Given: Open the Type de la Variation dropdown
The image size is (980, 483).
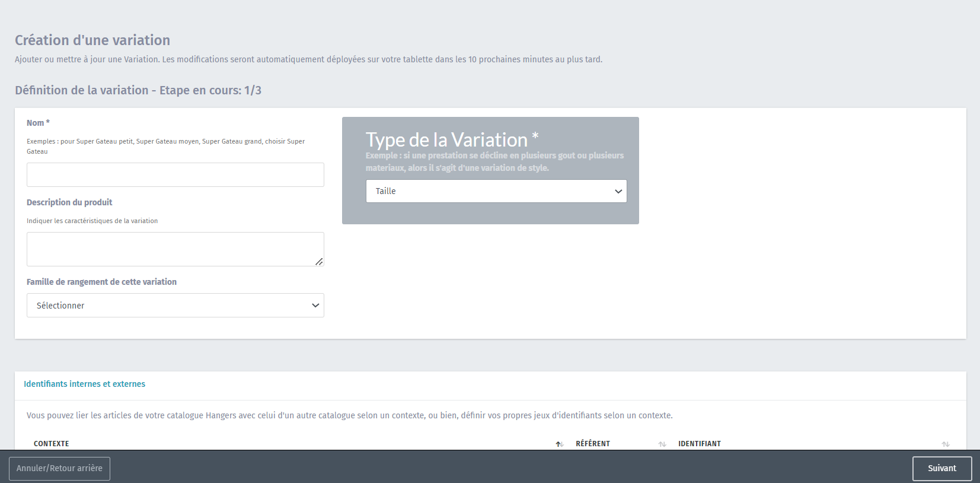Looking at the screenshot, I should (496, 191).
